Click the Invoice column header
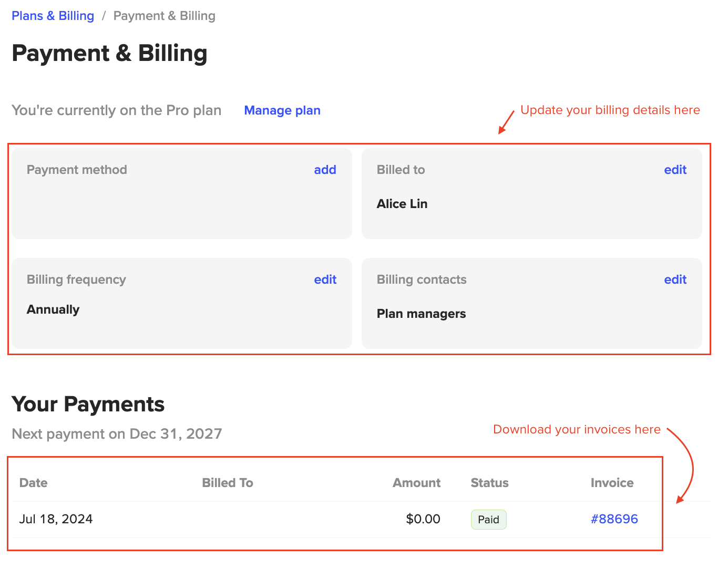Image resolution: width=728 pixels, height=569 pixels. pyautogui.click(x=612, y=483)
